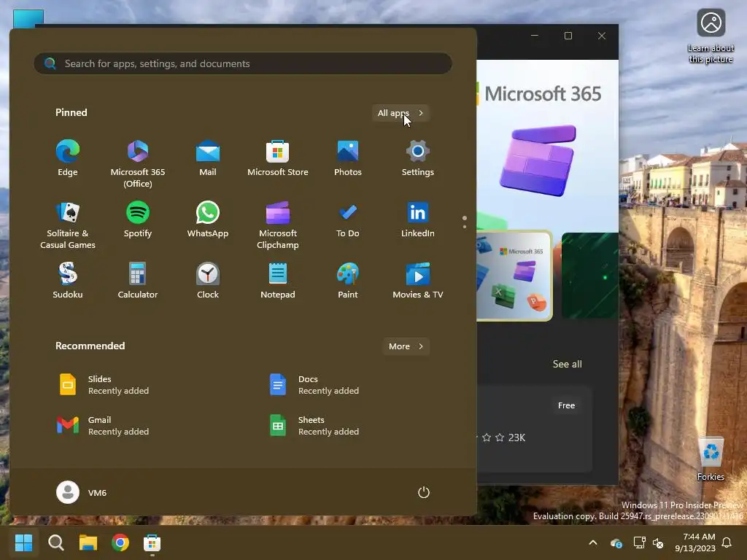
Task: Open the clock and date flyout
Action: (695, 542)
